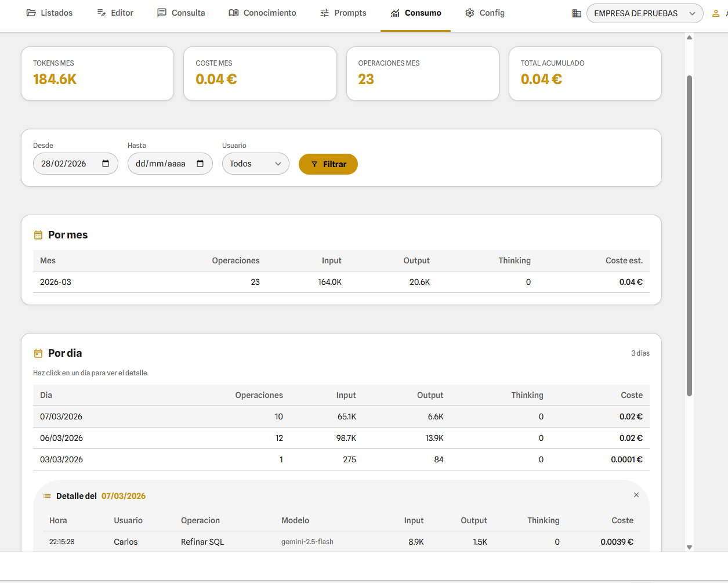Click the Consumo chart icon

395,13
